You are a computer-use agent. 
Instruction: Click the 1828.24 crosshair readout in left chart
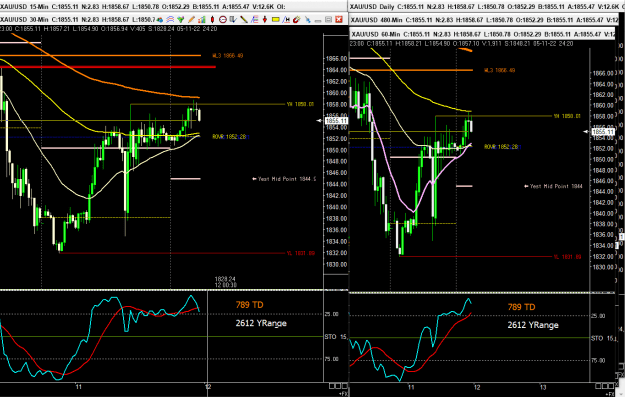click(225, 279)
